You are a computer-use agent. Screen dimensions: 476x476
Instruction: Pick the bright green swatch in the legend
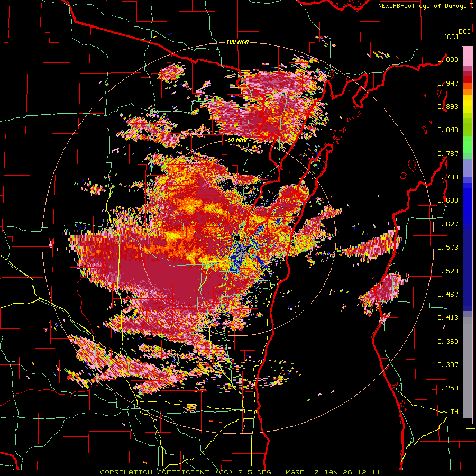467,144
